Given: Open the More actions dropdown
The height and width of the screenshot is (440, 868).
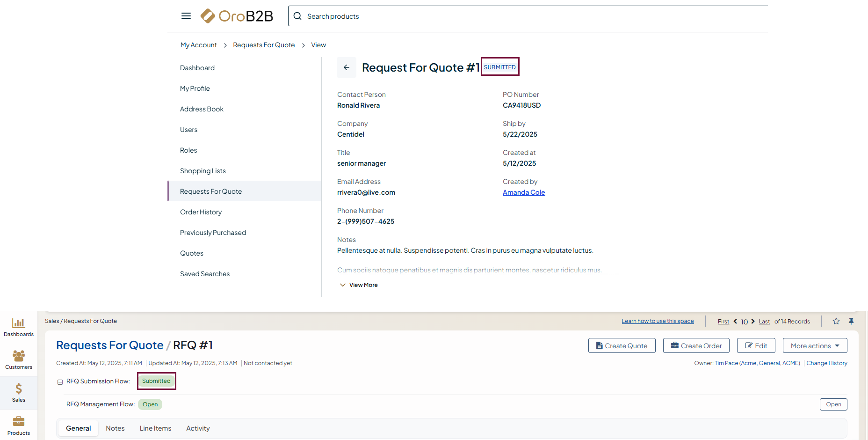Looking at the screenshot, I should tap(815, 346).
